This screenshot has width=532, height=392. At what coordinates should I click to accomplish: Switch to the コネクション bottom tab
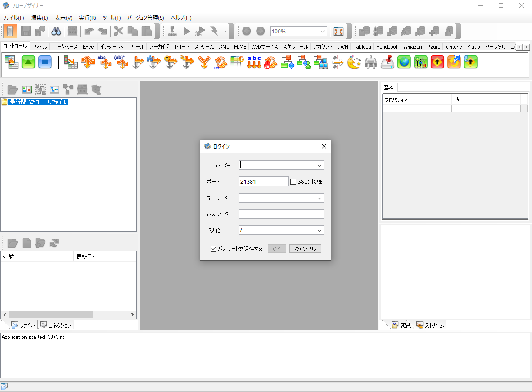click(x=56, y=325)
